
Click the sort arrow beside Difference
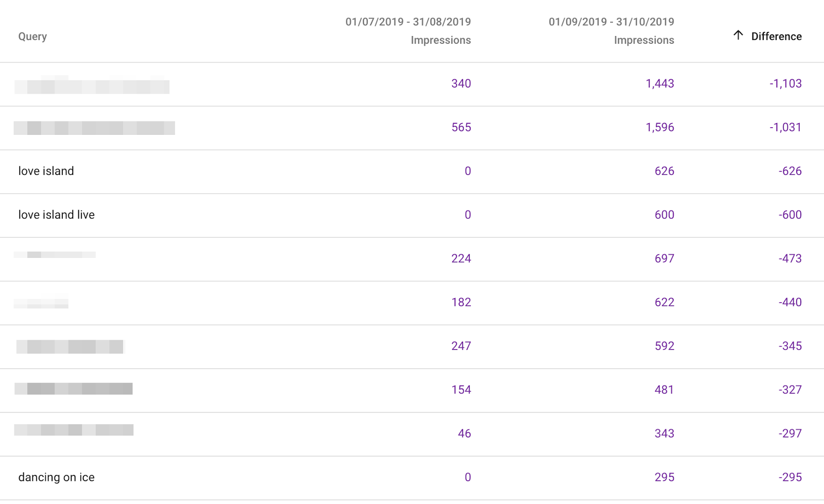pos(738,35)
